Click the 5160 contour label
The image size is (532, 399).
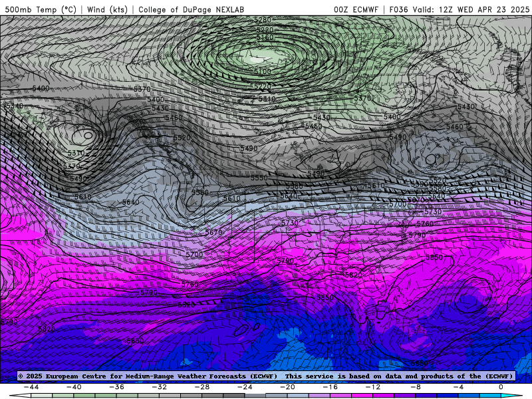coord(265,37)
